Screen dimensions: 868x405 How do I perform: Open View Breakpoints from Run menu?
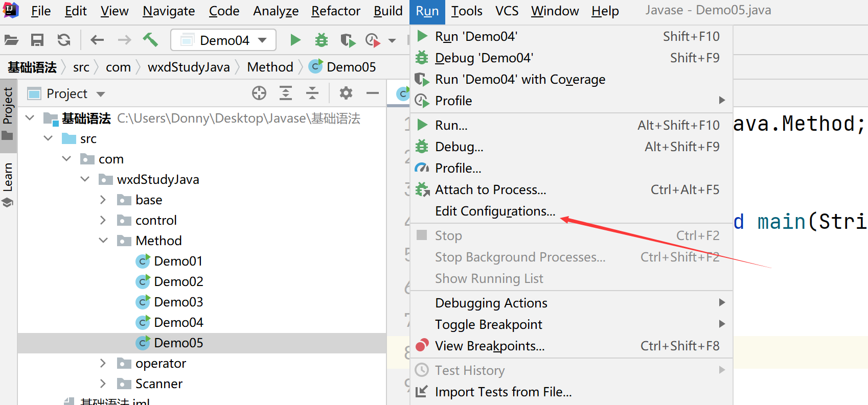(x=489, y=346)
